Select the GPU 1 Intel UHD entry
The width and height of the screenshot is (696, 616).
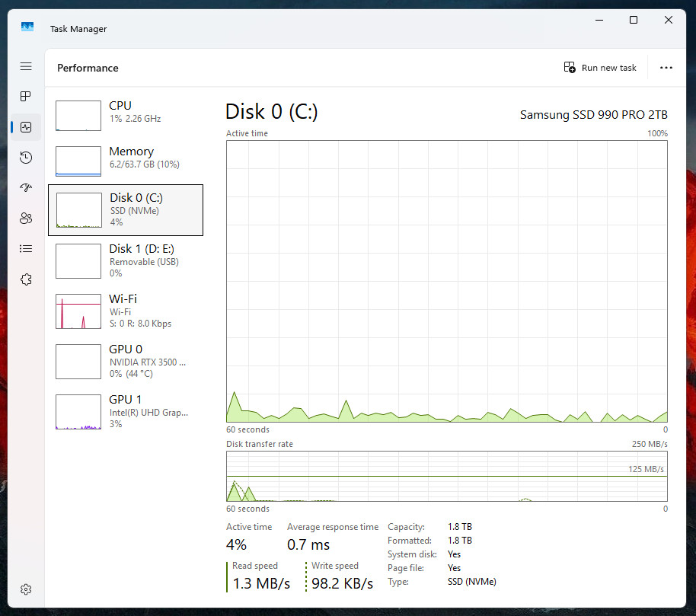(x=126, y=411)
